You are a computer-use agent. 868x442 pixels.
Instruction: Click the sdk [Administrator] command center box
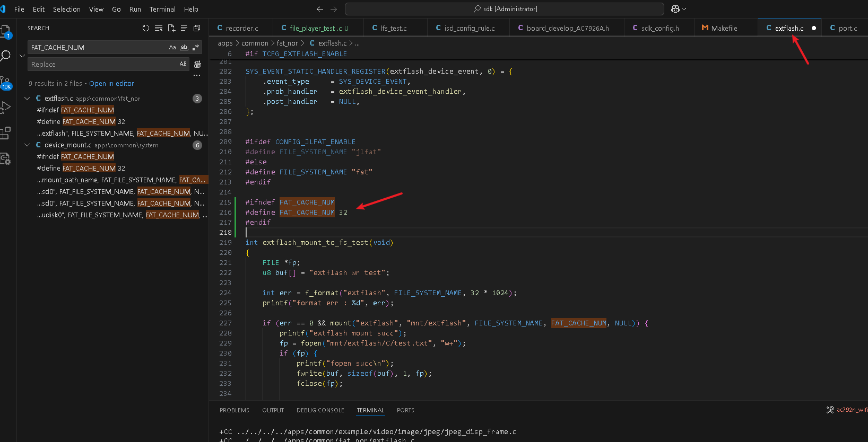click(x=505, y=9)
